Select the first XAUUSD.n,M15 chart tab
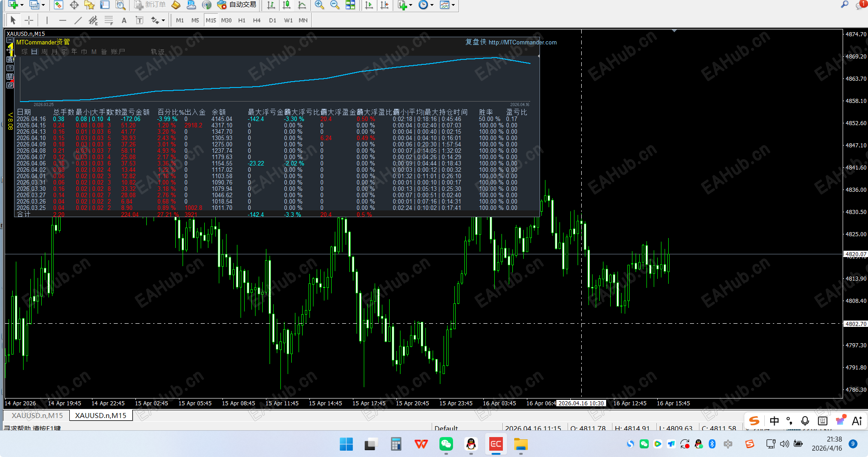The height and width of the screenshot is (457, 868). point(37,415)
